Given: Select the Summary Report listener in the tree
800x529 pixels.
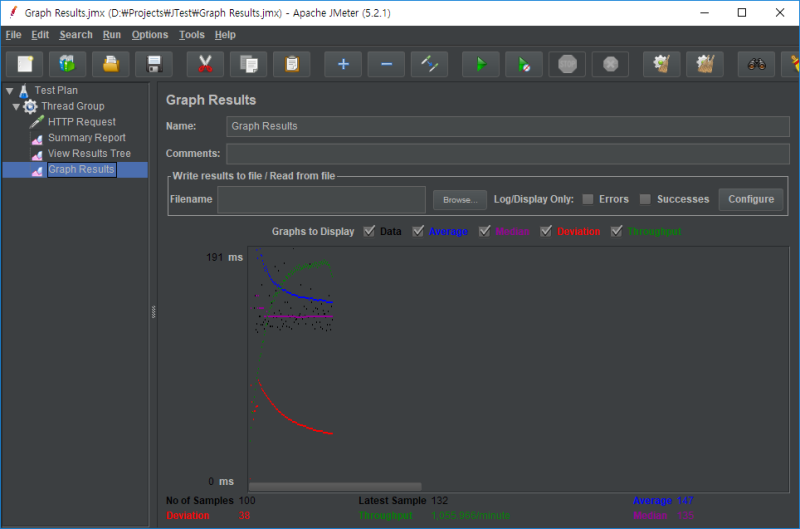Looking at the screenshot, I should pyautogui.click(x=87, y=138).
